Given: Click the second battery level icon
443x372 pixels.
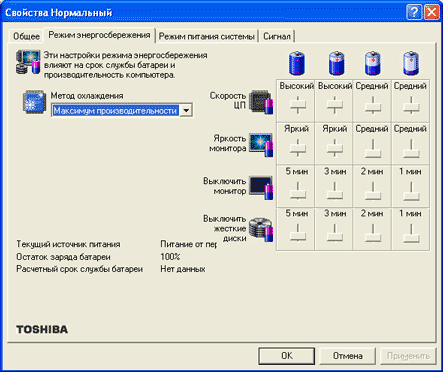Looking at the screenshot, I should 336,63.
